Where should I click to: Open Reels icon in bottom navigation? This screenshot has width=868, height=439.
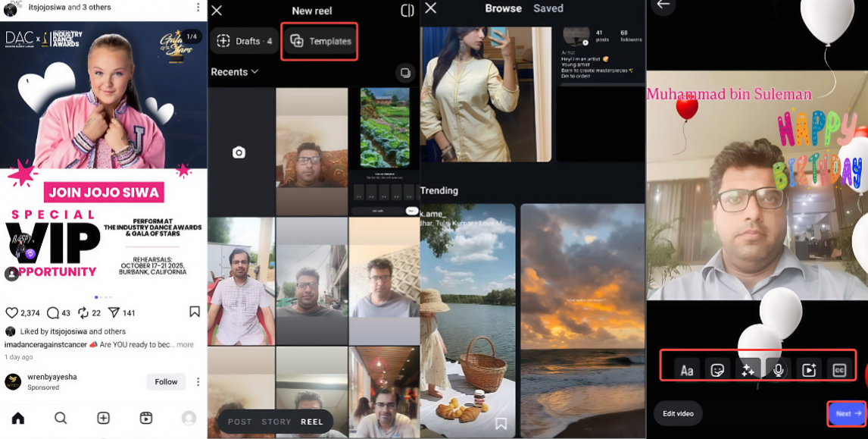[146, 418]
